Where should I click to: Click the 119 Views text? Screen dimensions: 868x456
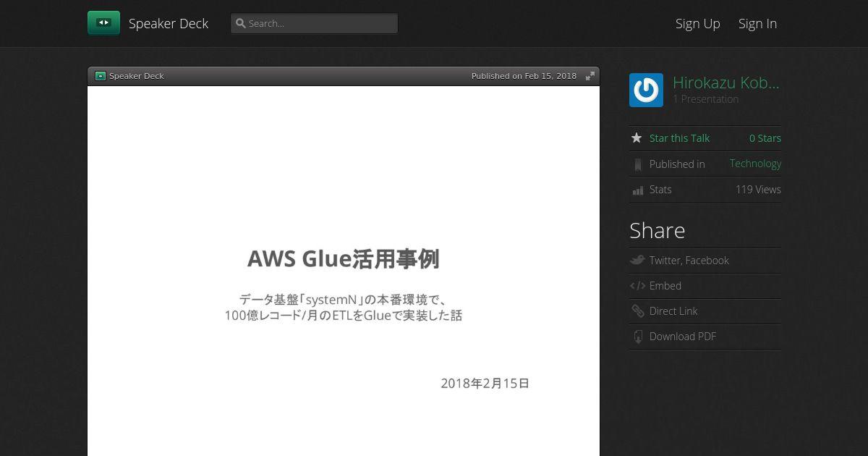[x=758, y=190]
